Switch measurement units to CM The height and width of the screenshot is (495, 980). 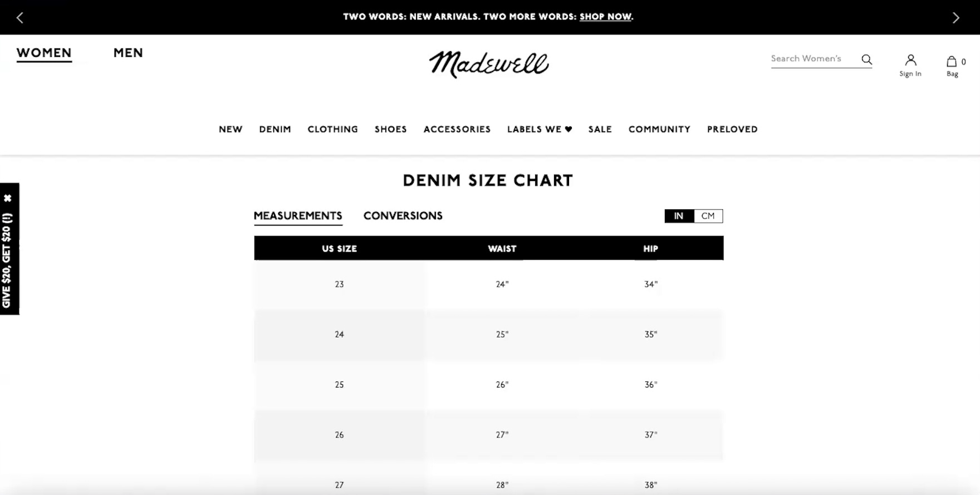(x=708, y=216)
